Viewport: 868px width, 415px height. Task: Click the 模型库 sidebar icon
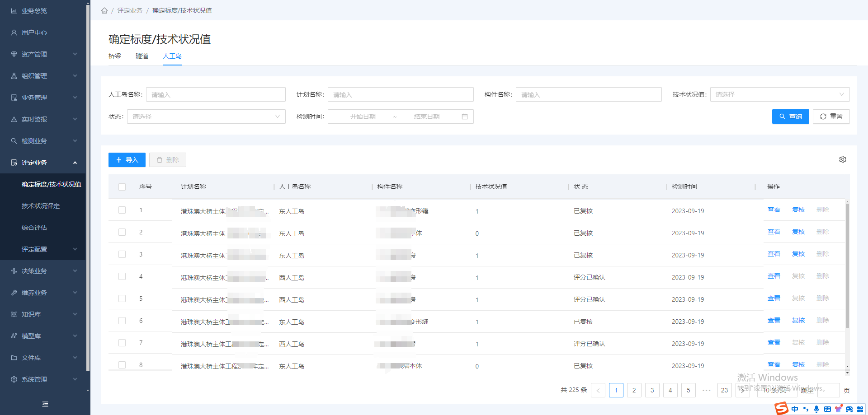pos(14,336)
